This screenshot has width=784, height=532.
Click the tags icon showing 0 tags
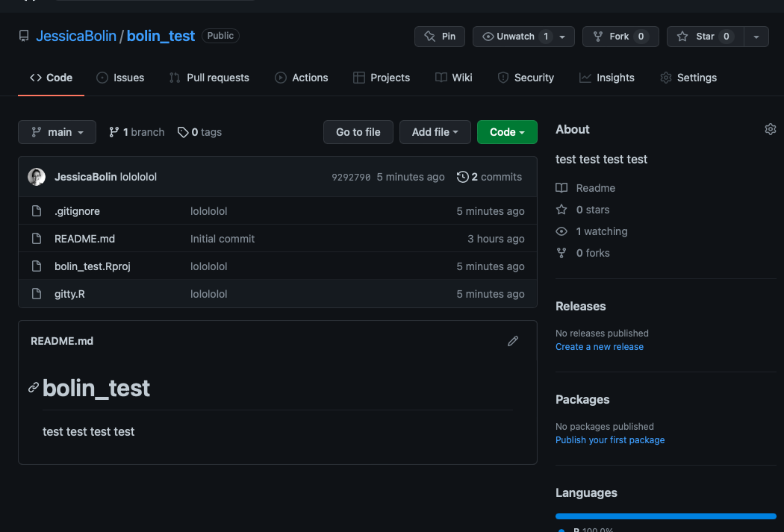pyautogui.click(x=183, y=132)
